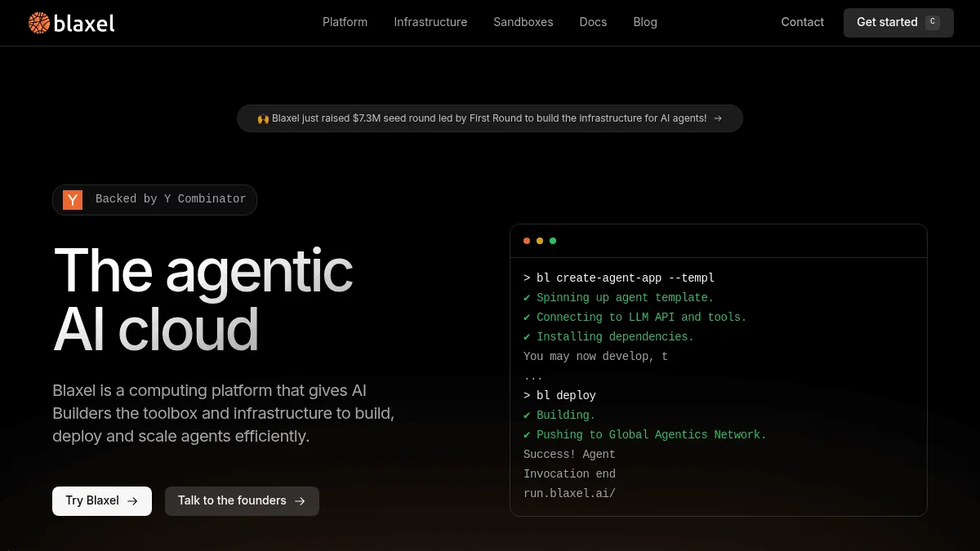Viewport: 980px width, 551px height.
Task: Click the C keyboard shortcut badge
Action: pos(933,22)
